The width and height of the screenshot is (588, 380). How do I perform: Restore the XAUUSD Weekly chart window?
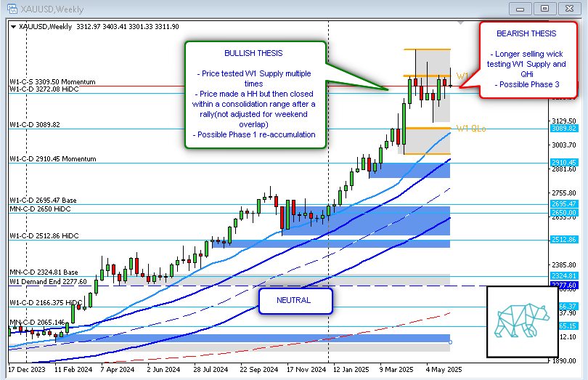(x=544, y=8)
